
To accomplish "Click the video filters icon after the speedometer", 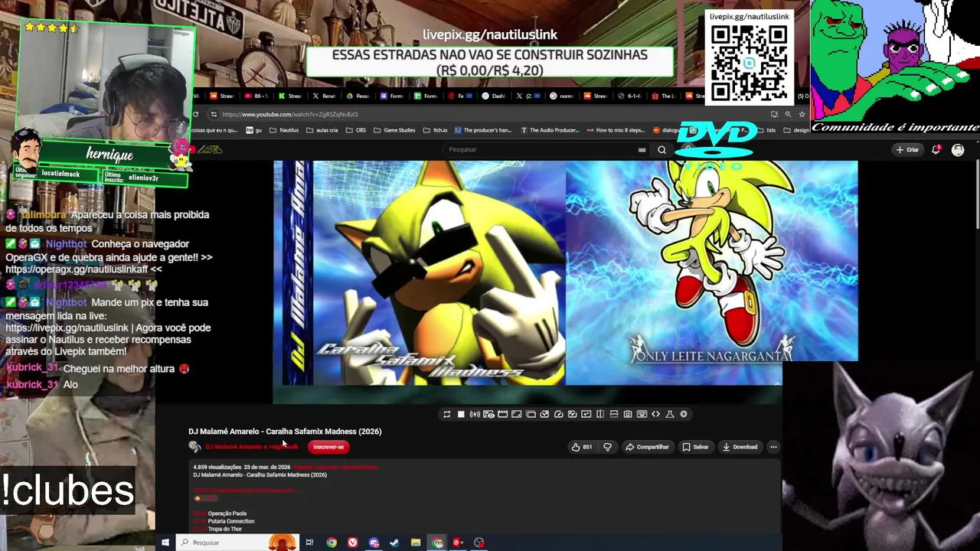I will (x=572, y=414).
